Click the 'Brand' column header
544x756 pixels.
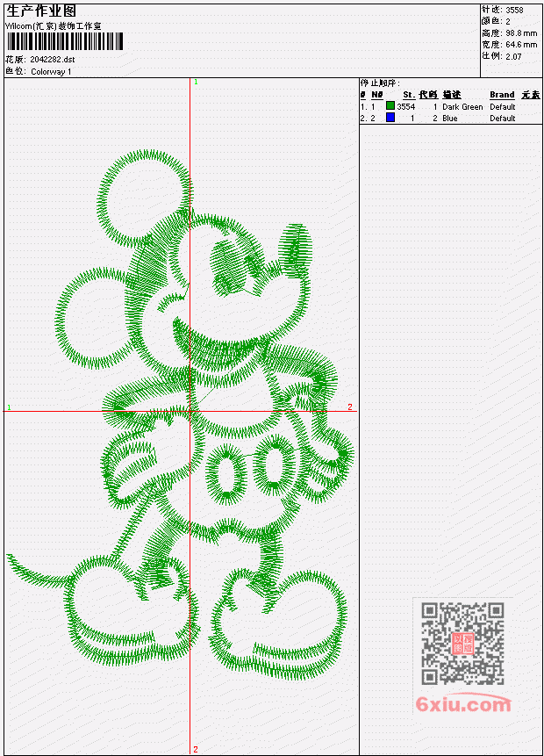tap(502, 95)
